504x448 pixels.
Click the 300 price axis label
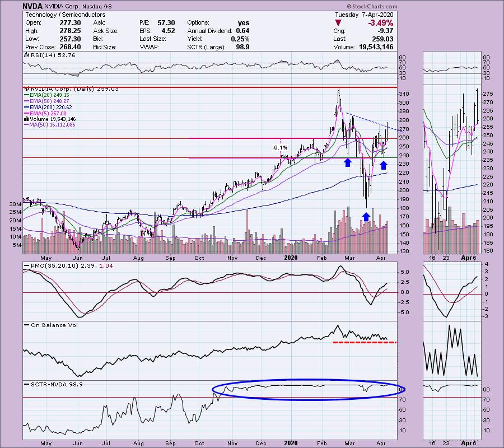click(404, 103)
